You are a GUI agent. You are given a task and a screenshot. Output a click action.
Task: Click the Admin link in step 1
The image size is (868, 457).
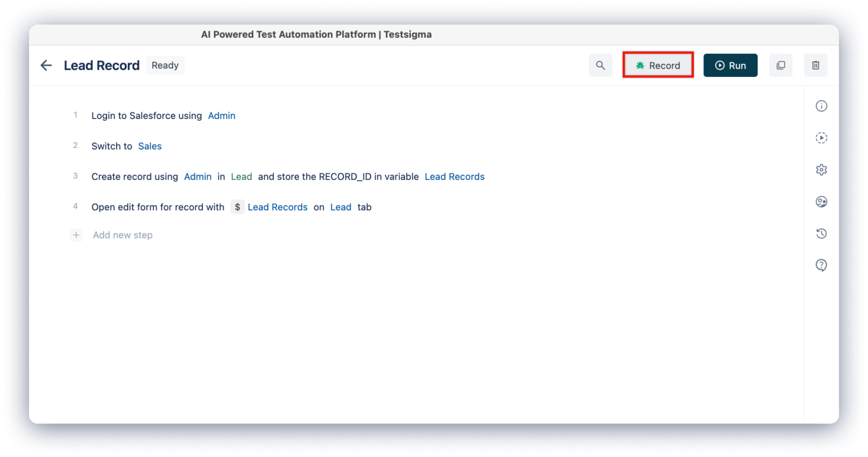point(221,116)
